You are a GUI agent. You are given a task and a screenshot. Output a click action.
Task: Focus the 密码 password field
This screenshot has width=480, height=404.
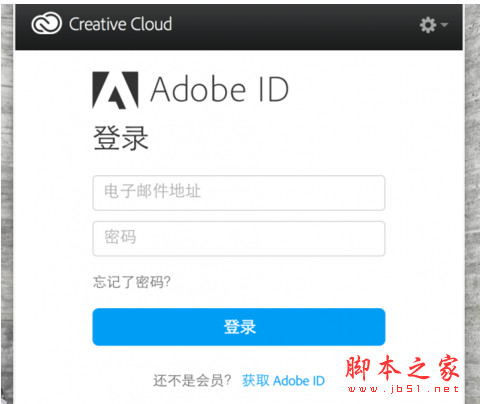click(239, 238)
